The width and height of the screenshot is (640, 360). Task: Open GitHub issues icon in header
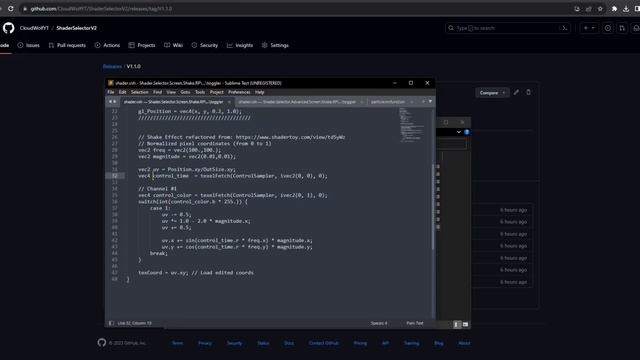608,28
